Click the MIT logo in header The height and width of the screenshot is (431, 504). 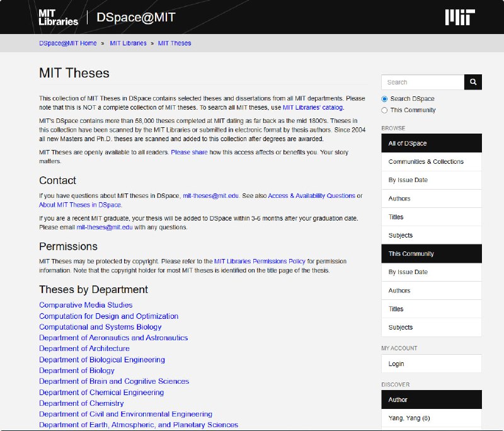coord(459,17)
